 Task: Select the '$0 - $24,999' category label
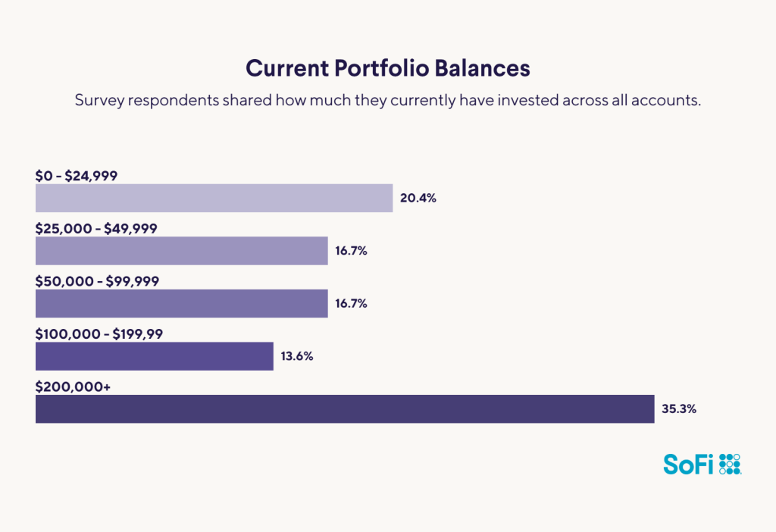(77, 175)
